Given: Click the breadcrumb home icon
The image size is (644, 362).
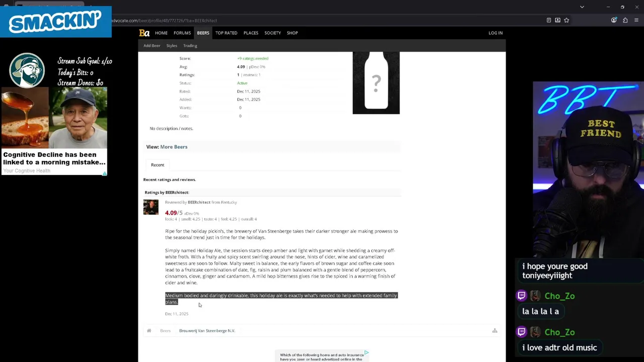Looking at the screenshot, I should (149, 331).
